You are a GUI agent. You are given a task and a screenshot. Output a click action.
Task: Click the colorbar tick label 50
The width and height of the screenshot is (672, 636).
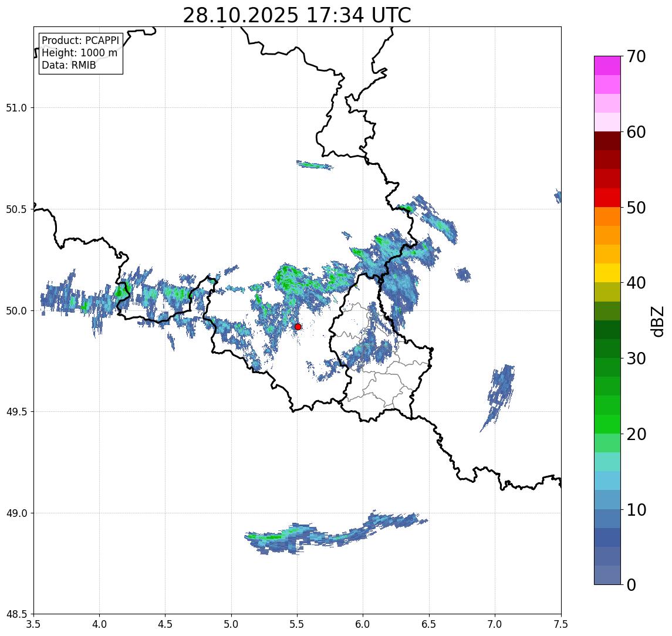[x=636, y=208]
